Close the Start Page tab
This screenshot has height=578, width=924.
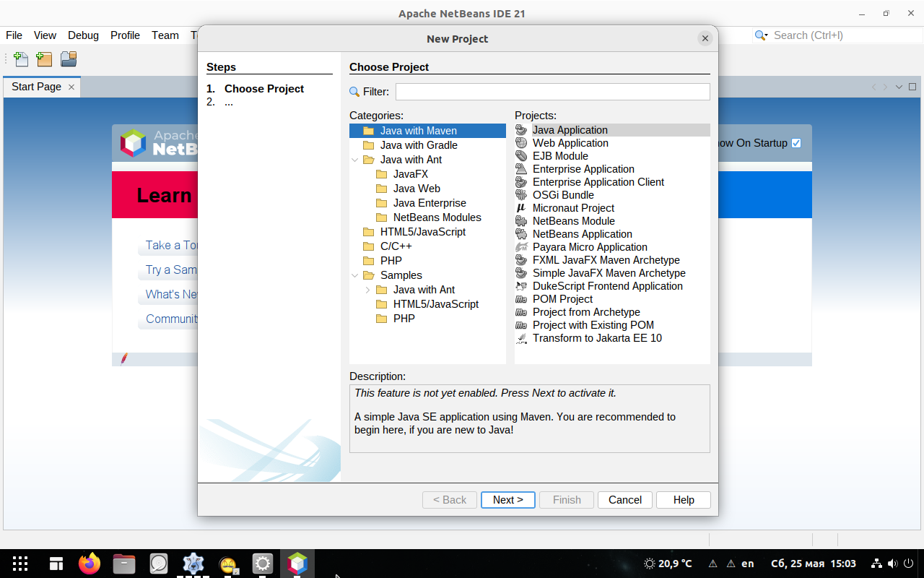pos(71,87)
